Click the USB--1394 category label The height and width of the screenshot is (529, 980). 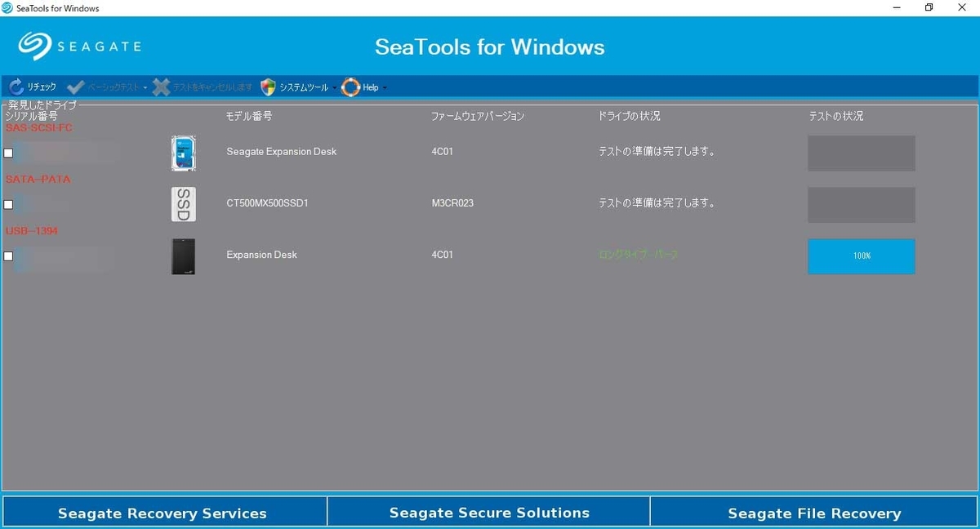click(x=32, y=231)
